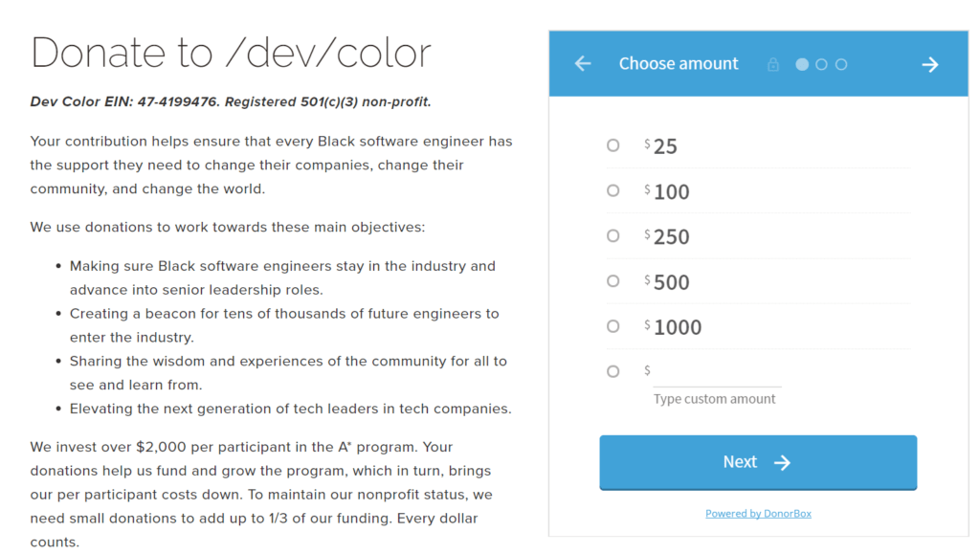Click the forward arrow in donation header
This screenshot has width=980, height=554.
929,64
